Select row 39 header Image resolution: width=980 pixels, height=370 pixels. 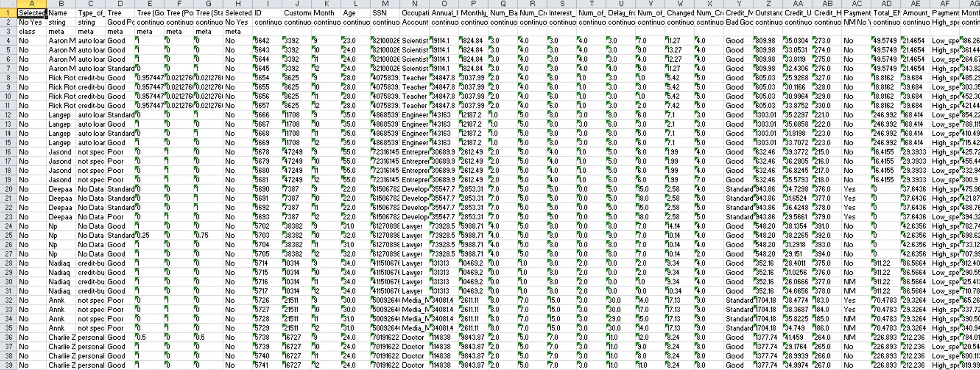(8, 365)
